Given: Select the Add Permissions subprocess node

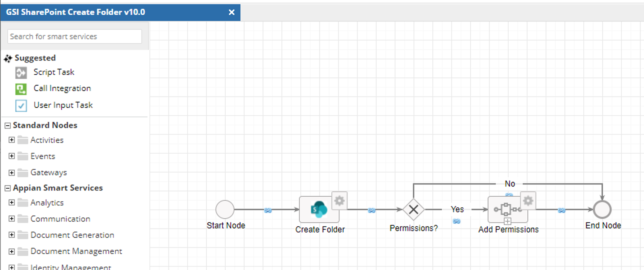Looking at the screenshot, I should (508, 209).
